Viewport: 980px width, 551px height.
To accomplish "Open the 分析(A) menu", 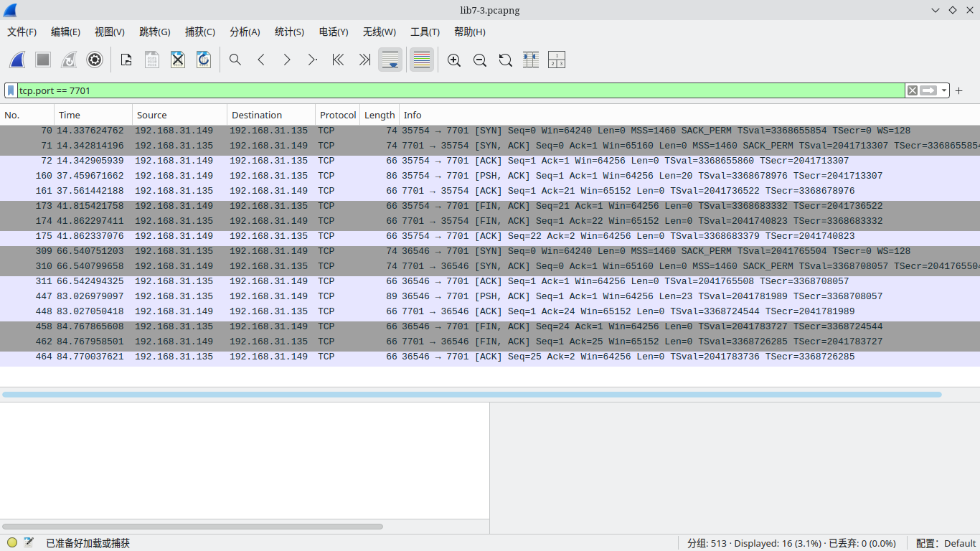I will point(245,32).
